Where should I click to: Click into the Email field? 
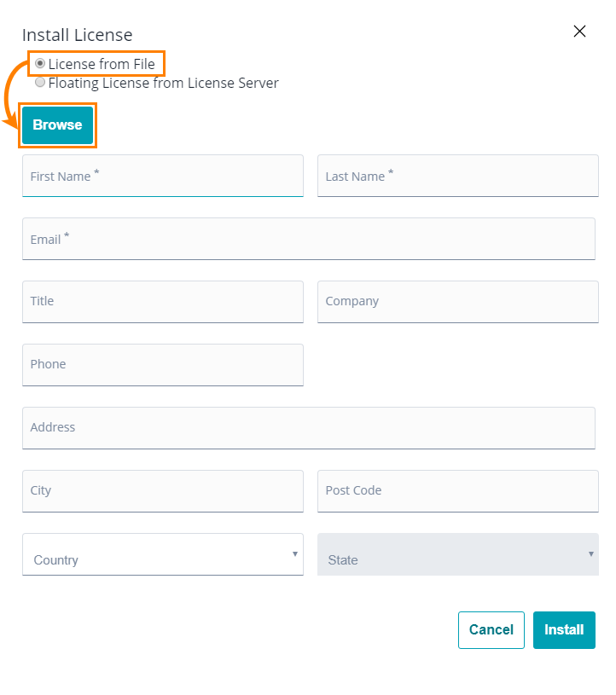click(x=309, y=239)
